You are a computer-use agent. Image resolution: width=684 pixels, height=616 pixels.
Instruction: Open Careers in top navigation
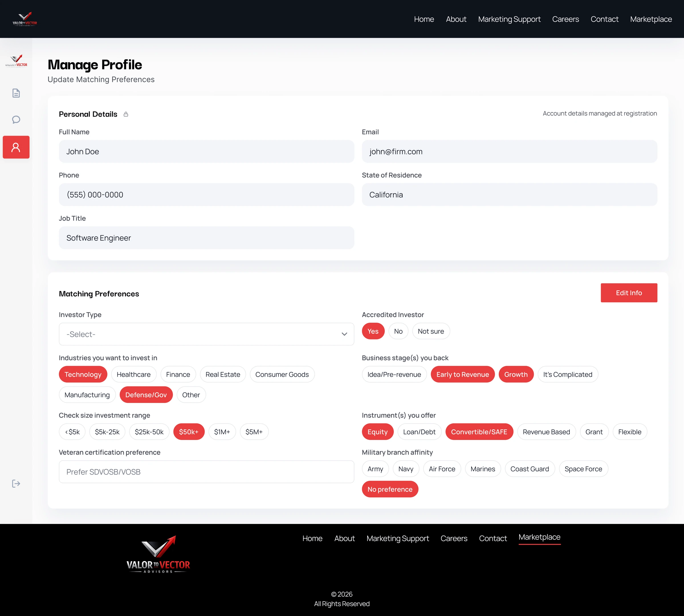(565, 19)
